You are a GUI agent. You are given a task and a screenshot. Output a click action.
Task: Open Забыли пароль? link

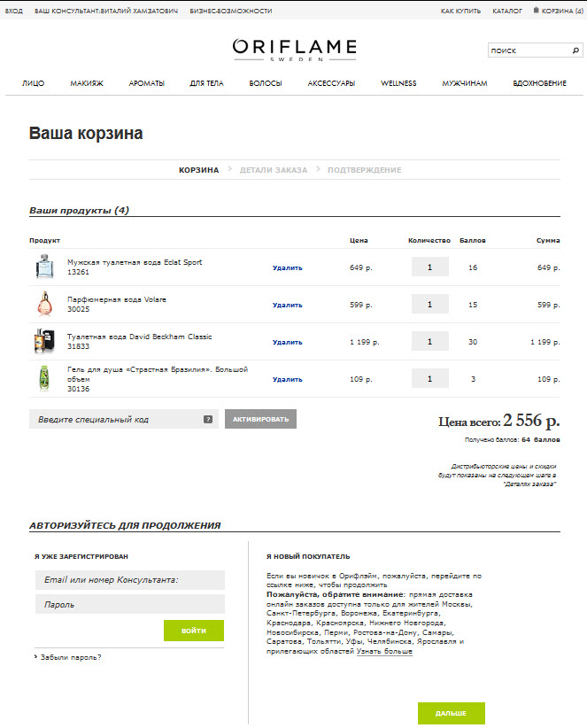pyautogui.click(x=71, y=657)
